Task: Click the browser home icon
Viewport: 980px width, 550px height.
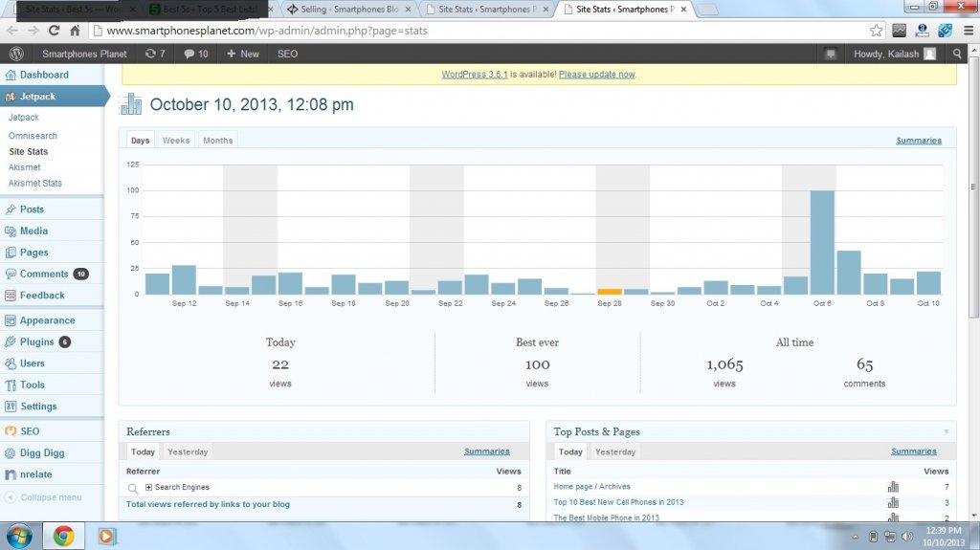Action: (x=75, y=31)
